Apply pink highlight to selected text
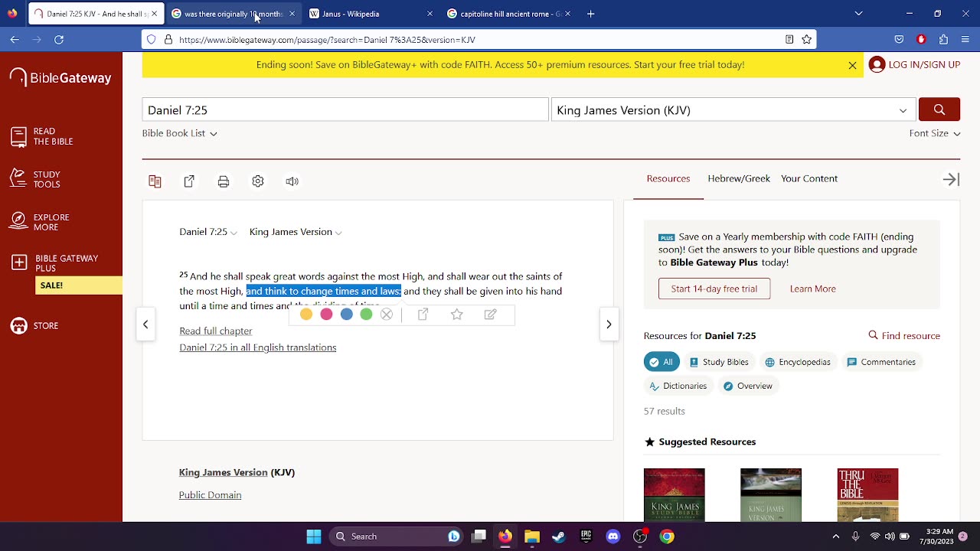The height and width of the screenshot is (551, 980). pos(326,315)
